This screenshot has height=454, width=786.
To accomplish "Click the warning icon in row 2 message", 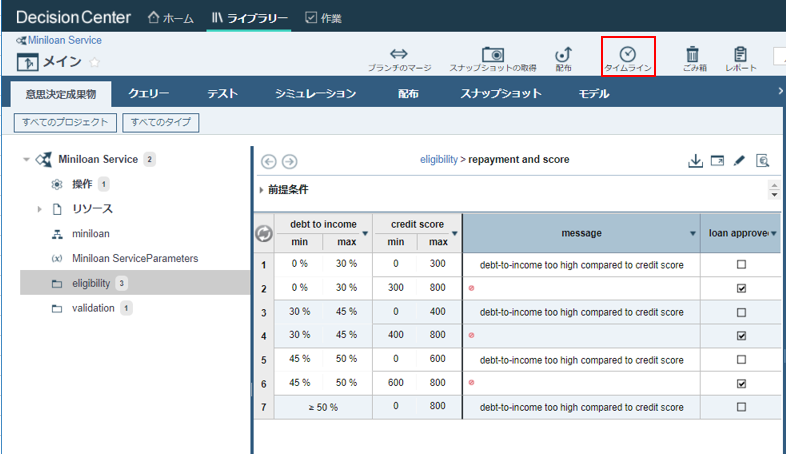I will coord(471,288).
